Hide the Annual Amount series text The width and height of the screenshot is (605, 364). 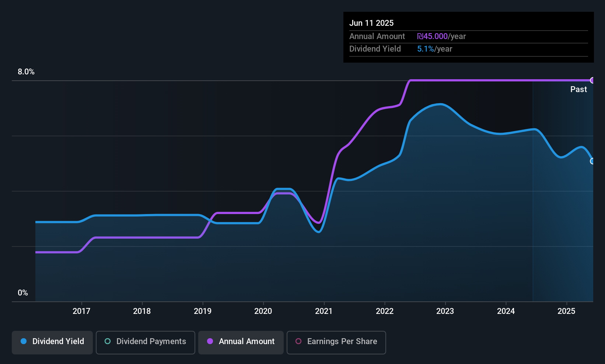point(246,342)
